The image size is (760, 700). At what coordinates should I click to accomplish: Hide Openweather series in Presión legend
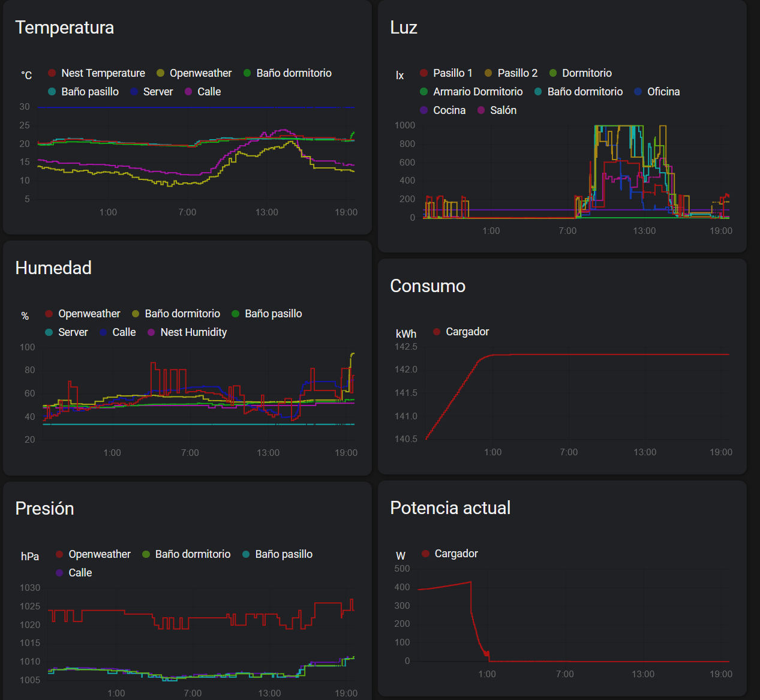(x=93, y=554)
